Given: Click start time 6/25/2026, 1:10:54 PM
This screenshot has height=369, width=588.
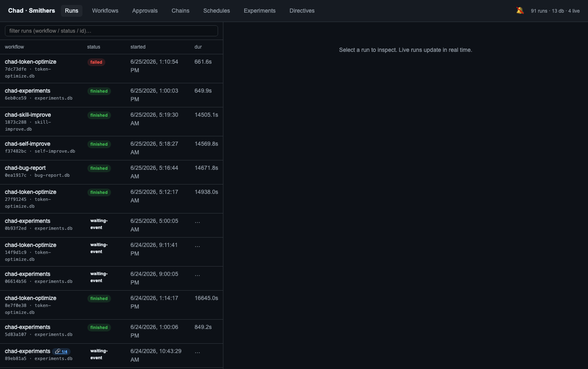Looking at the screenshot, I should (x=154, y=66).
